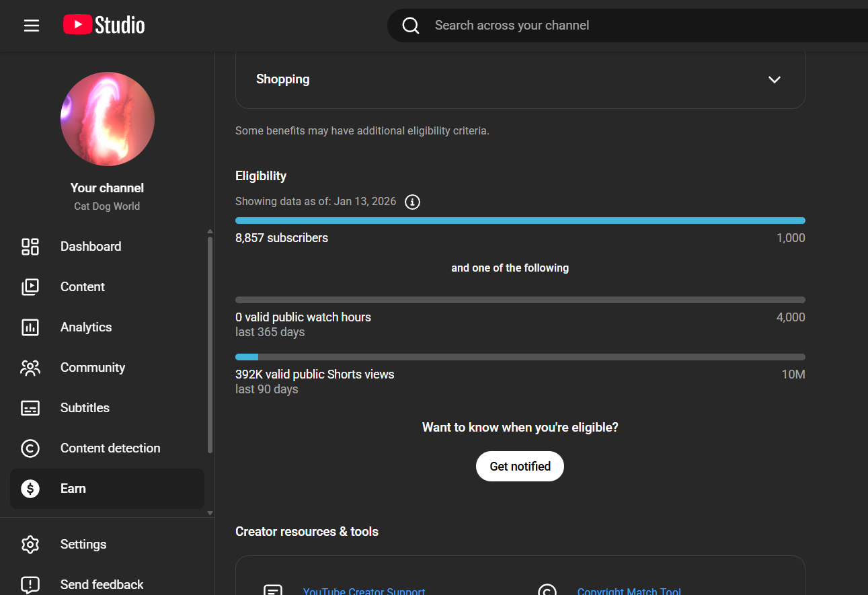868x595 pixels.
Task: Click the YouTube Studio logo
Action: pyautogui.click(x=104, y=26)
